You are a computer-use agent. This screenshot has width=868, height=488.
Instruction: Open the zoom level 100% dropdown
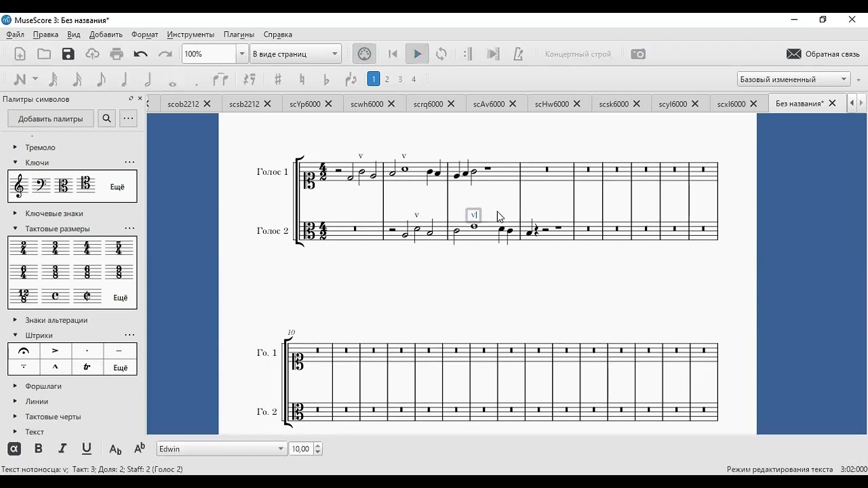(x=241, y=54)
